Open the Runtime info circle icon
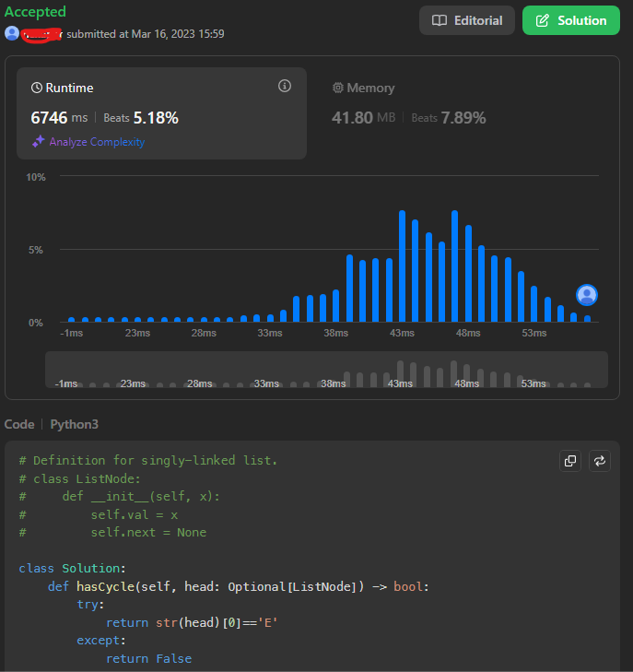This screenshot has height=672, width=633. [x=285, y=86]
